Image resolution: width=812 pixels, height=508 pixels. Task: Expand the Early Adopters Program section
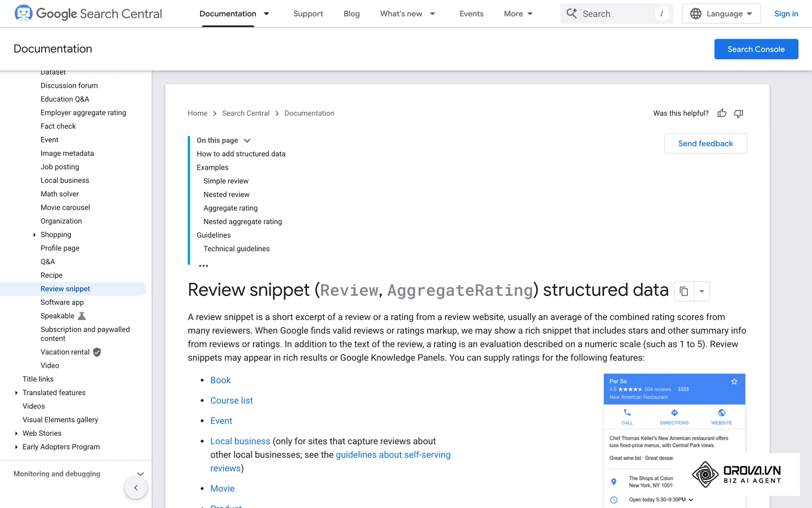[16, 447]
